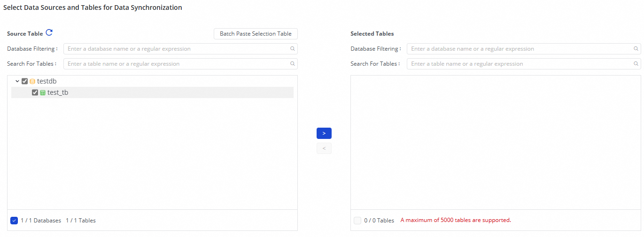The image size is (644, 237).
Task: Click the testdb database icon
Action: click(32, 81)
